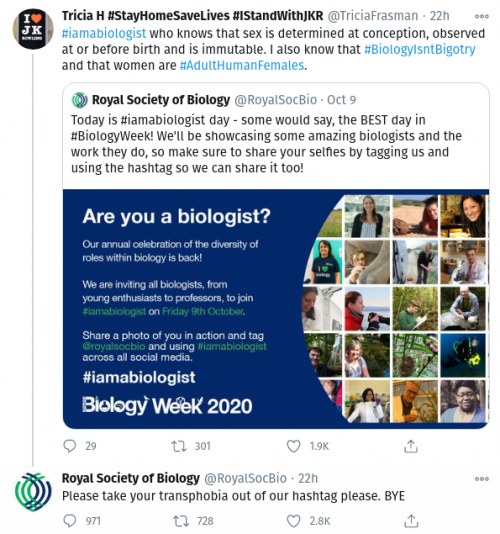Like the reply with 2.8K likes
This screenshot has height=534, width=500.
(293, 521)
